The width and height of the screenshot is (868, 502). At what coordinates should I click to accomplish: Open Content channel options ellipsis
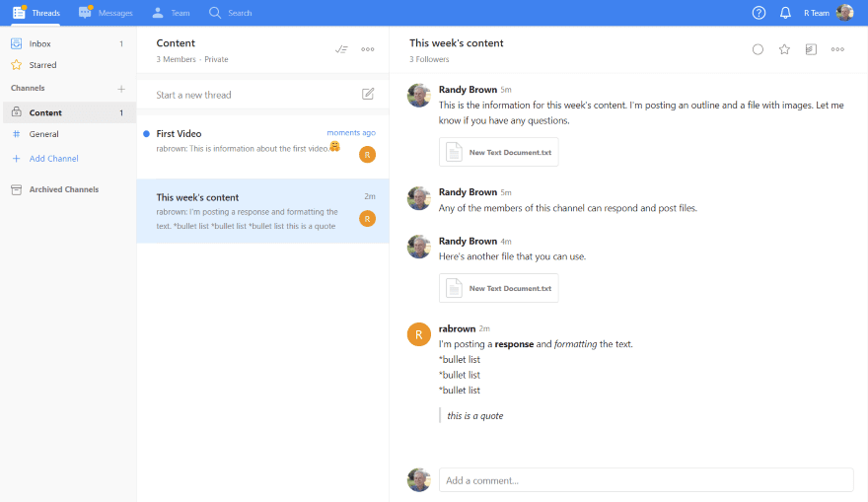(x=368, y=49)
